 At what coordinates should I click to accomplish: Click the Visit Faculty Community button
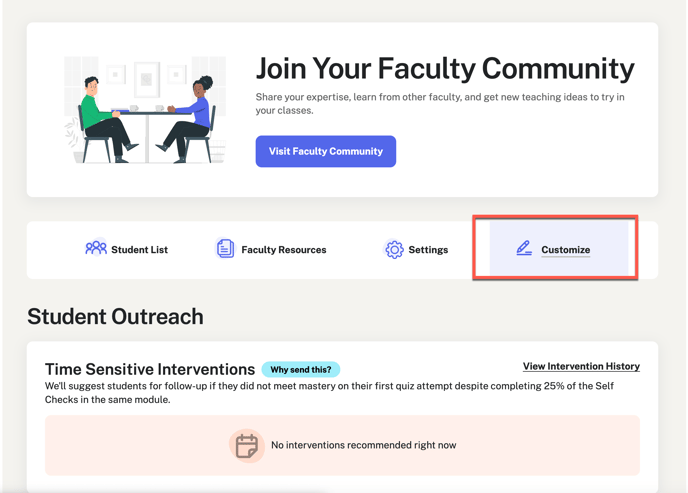[326, 151]
